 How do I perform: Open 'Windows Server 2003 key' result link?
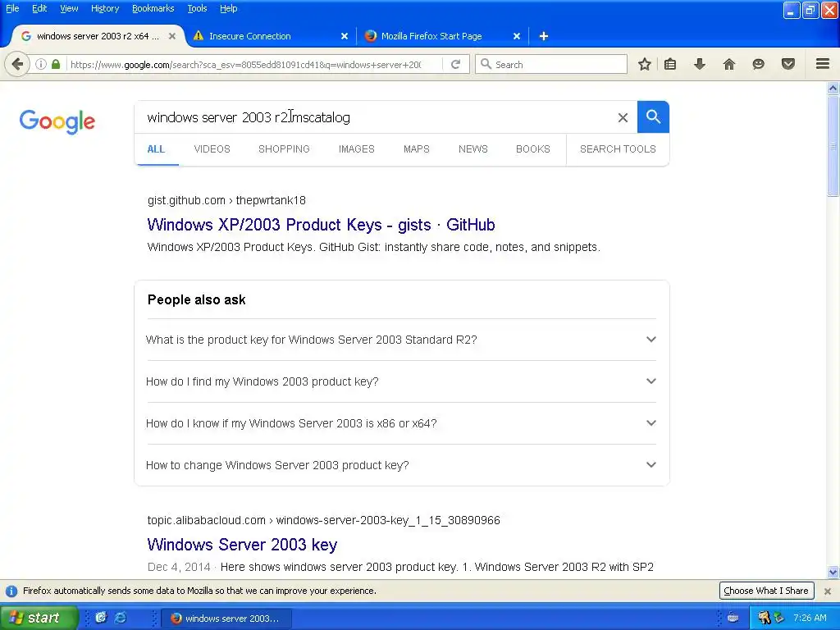coord(242,545)
